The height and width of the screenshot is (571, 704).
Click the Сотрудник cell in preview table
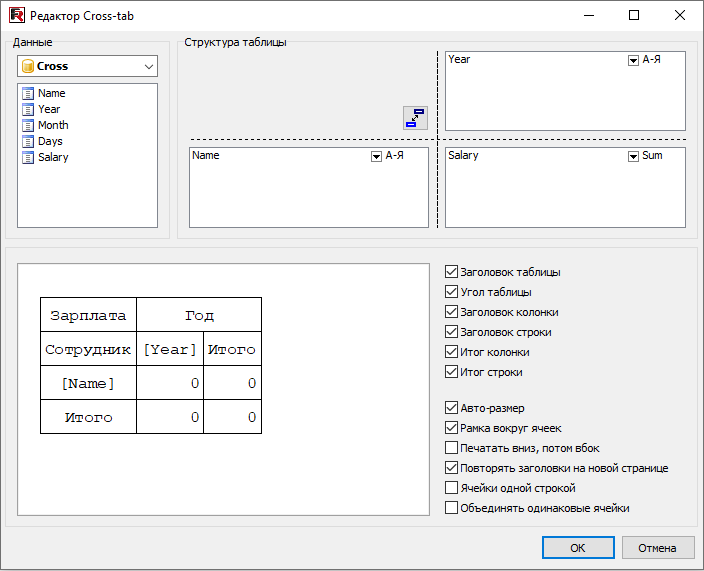(x=88, y=350)
